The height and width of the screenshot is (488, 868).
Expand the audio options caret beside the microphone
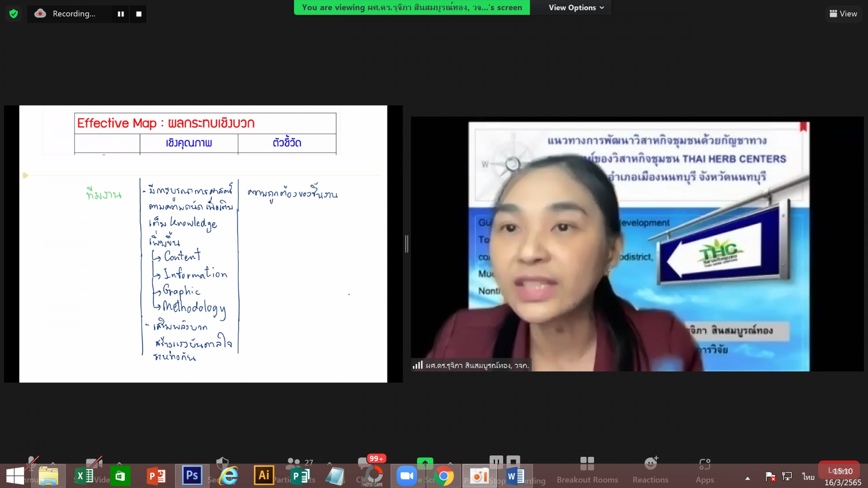click(x=53, y=463)
